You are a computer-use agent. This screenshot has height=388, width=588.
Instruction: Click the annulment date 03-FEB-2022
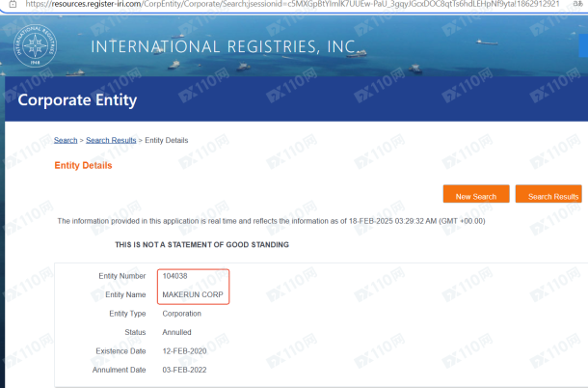click(x=184, y=370)
